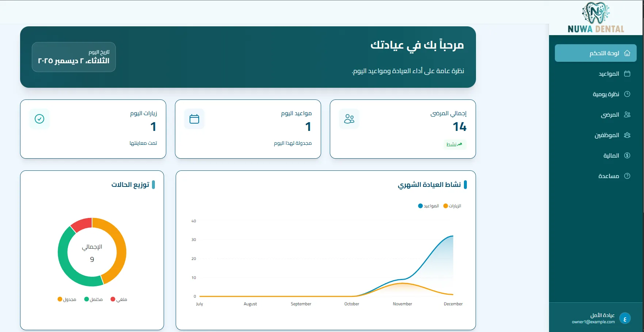Viewport: 644px width, 332px height.
Task: Open the المالية menu item
Action: (x=611, y=155)
